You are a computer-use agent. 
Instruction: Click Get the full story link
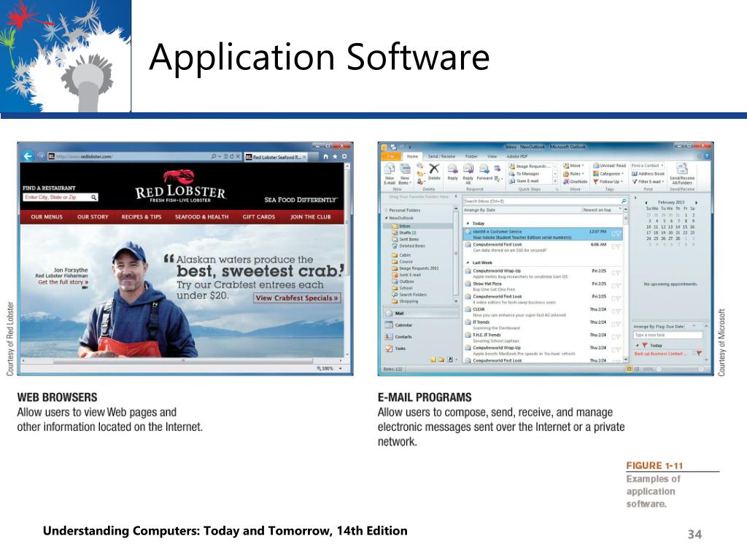point(63,282)
